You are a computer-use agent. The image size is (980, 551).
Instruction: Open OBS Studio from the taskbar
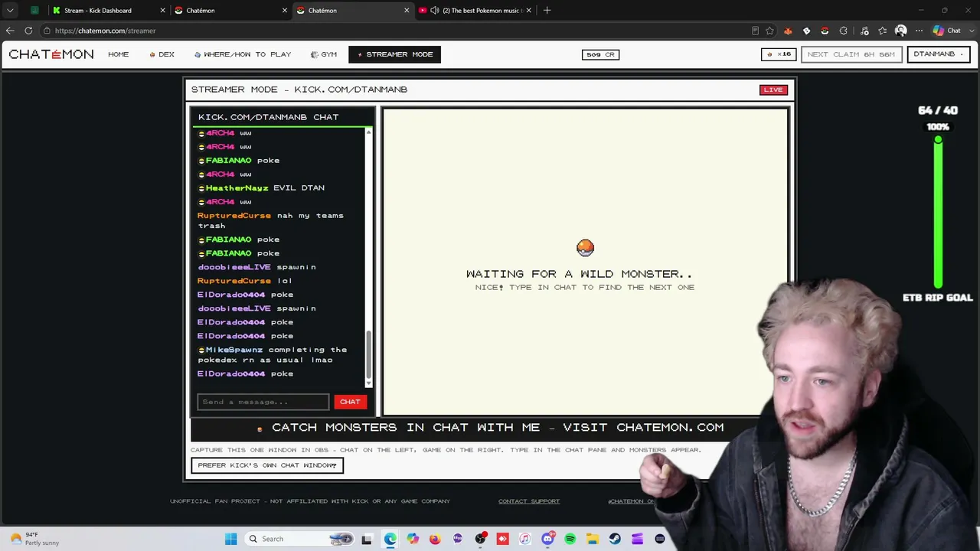tap(480, 539)
